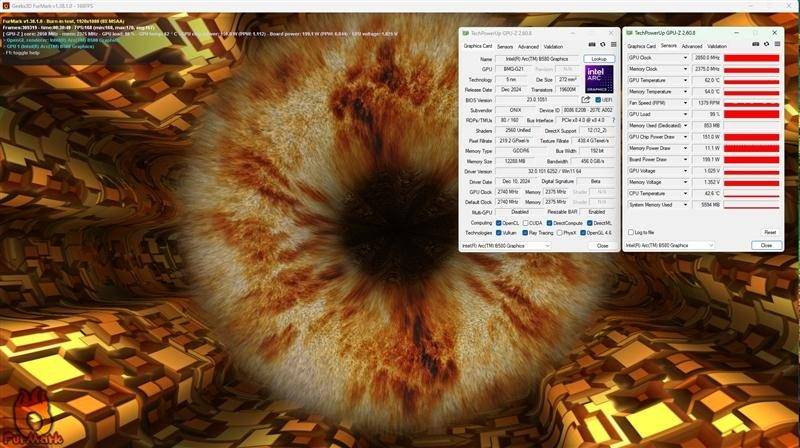Screen dimensions: 800x448
Task: Open the hamburger menu in Graphics Card window
Action: pyautogui.click(x=614, y=44)
